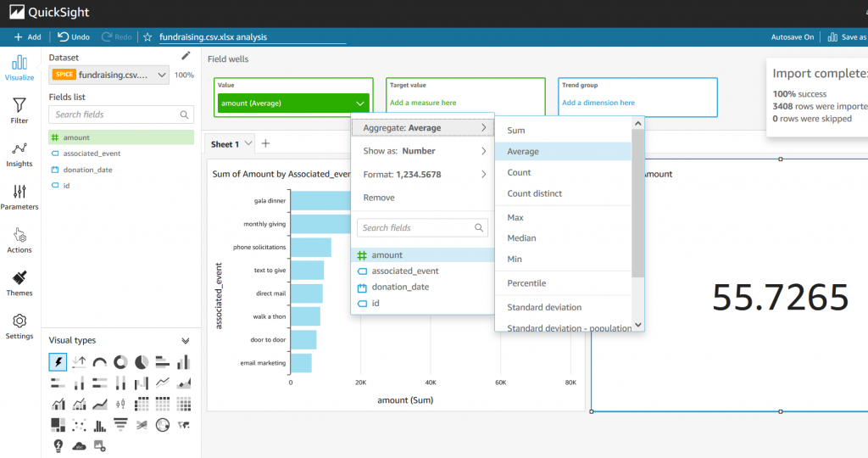Open the Settings pane in sidebar
The image size is (868, 458).
coord(19,327)
